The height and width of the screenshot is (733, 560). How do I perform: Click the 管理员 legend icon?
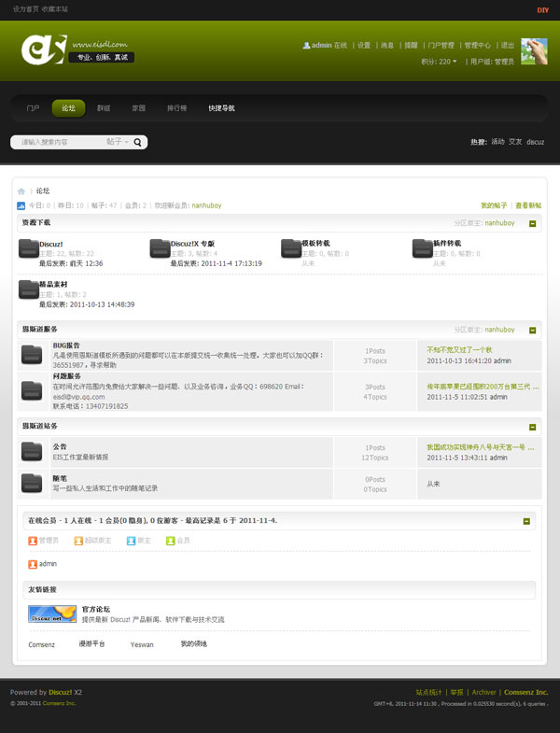pos(33,541)
